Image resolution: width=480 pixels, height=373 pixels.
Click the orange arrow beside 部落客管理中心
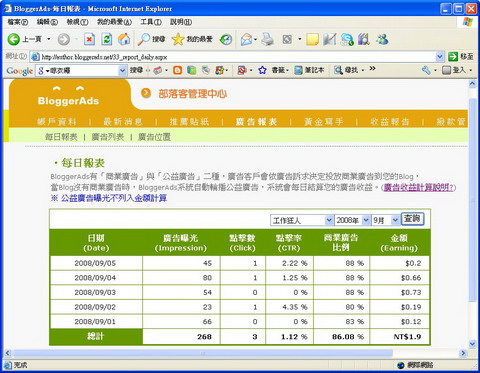146,93
